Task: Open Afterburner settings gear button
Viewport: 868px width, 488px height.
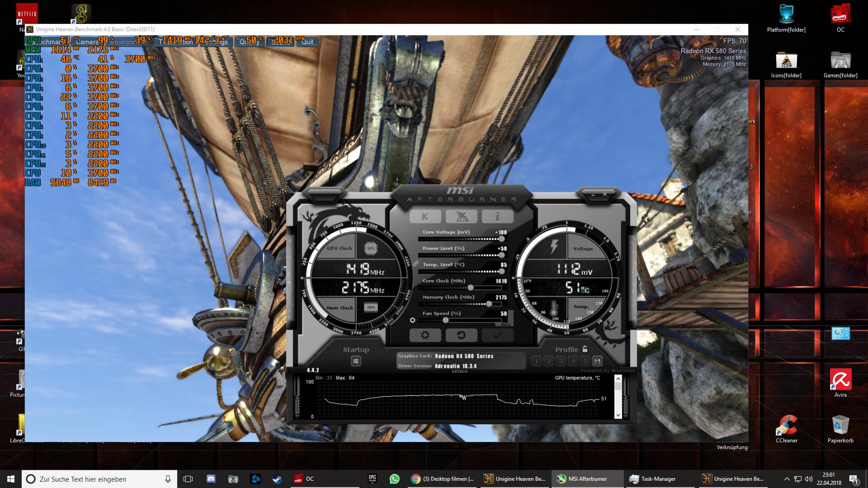Action: (425, 335)
